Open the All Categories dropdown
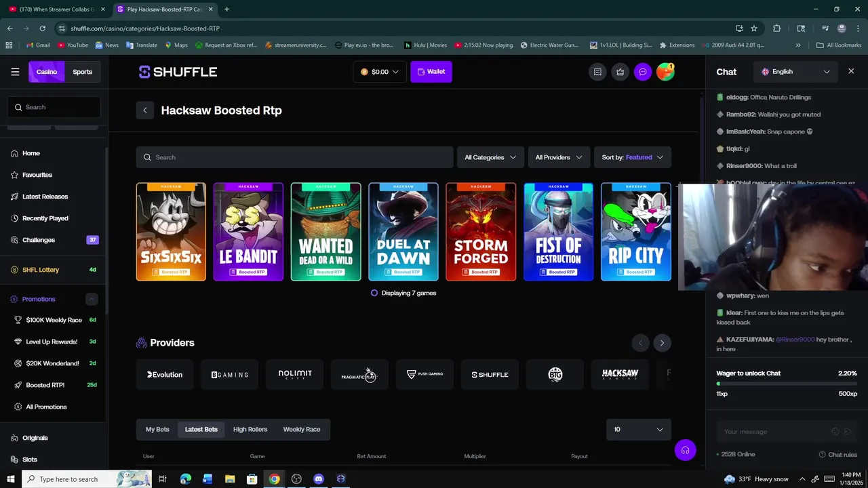The width and height of the screenshot is (868, 488). coord(490,157)
